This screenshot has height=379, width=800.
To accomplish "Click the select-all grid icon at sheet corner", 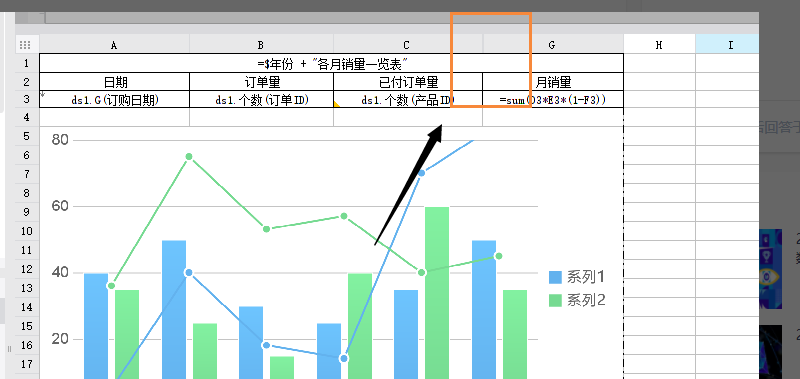I will click(x=25, y=45).
